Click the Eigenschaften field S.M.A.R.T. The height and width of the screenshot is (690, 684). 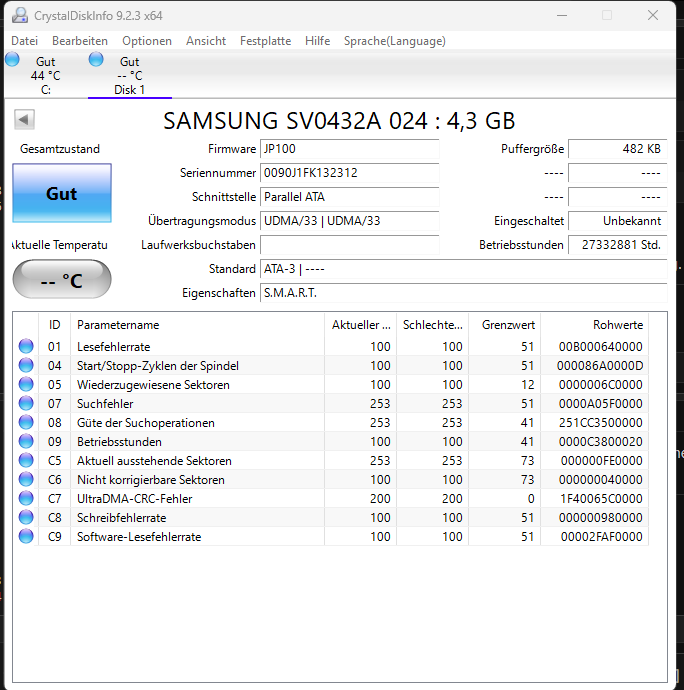(x=463, y=293)
